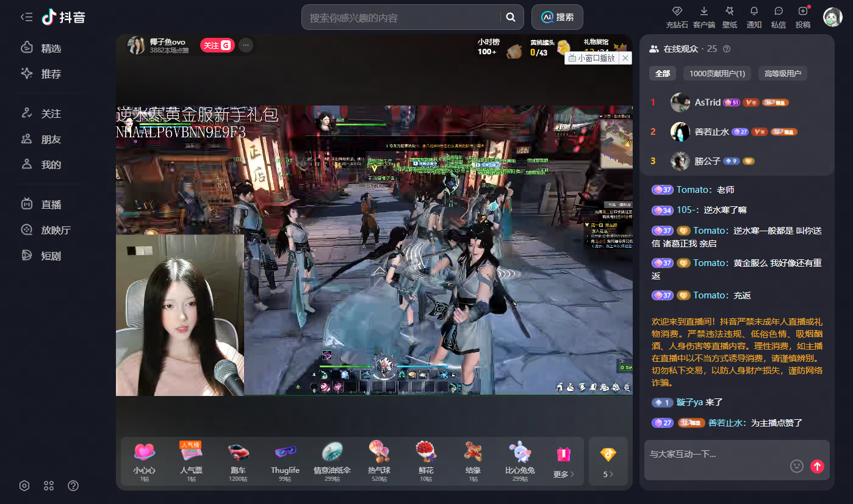Click viewer name 膀公子 in ranking
The image size is (853, 504).
pyautogui.click(x=708, y=161)
